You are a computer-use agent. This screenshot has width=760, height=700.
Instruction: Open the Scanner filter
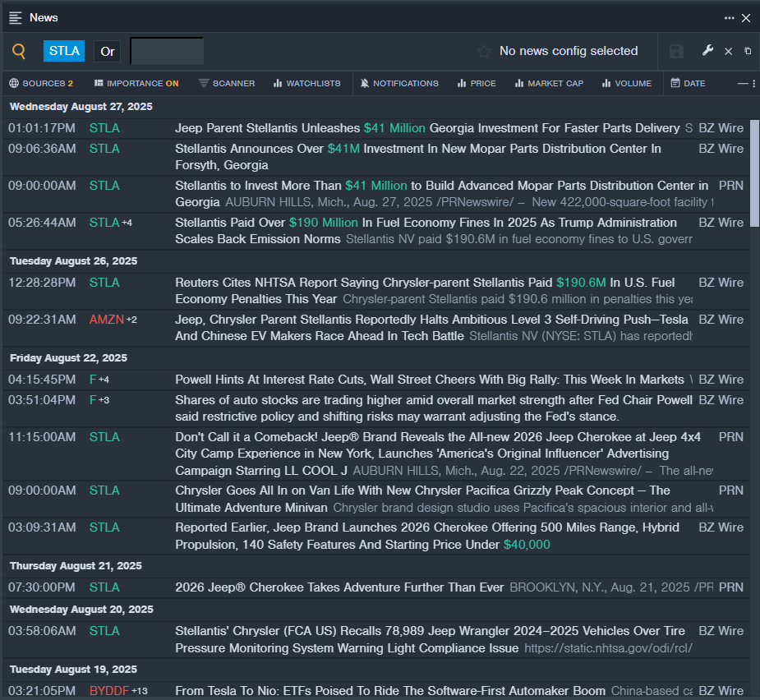[x=227, y=83]
